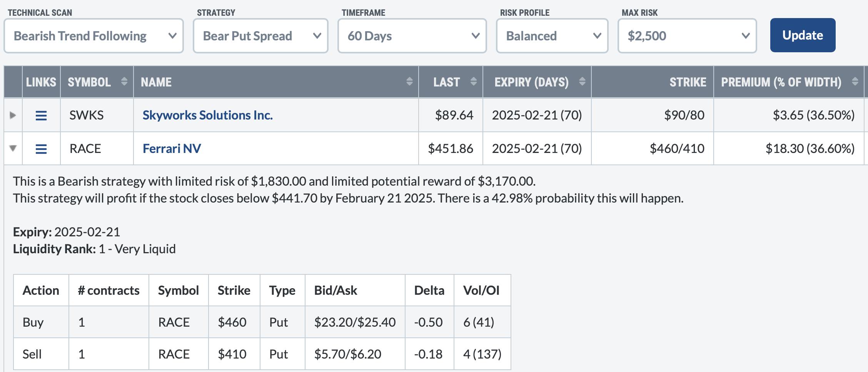Image resolution: width=868 pixels, height=372 pixels.
Task: Open the Strategy dropdown (Bear Put Spread)
Action: tap(260, 36)
